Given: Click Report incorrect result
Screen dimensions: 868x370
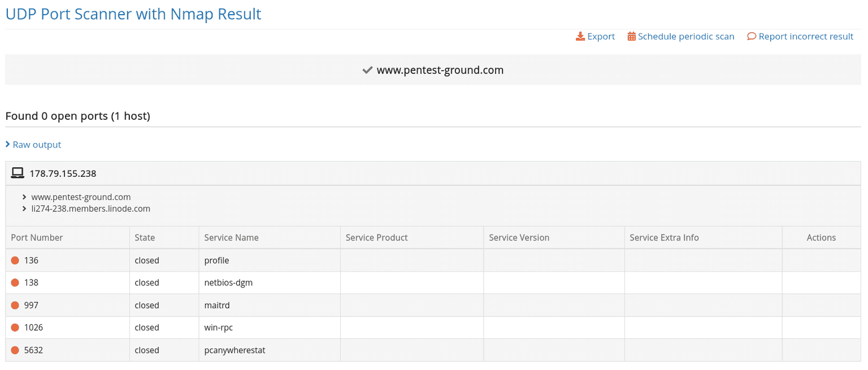Looking at the screenshot, I should 805,36.
